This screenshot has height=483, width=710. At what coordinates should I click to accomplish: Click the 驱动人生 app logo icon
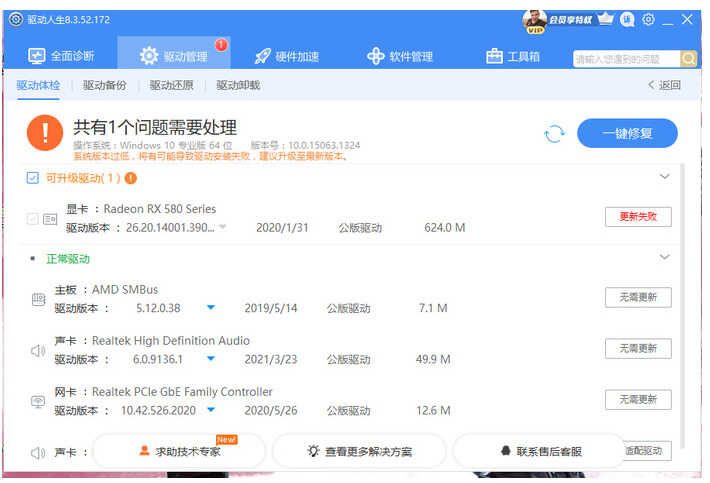16,19
